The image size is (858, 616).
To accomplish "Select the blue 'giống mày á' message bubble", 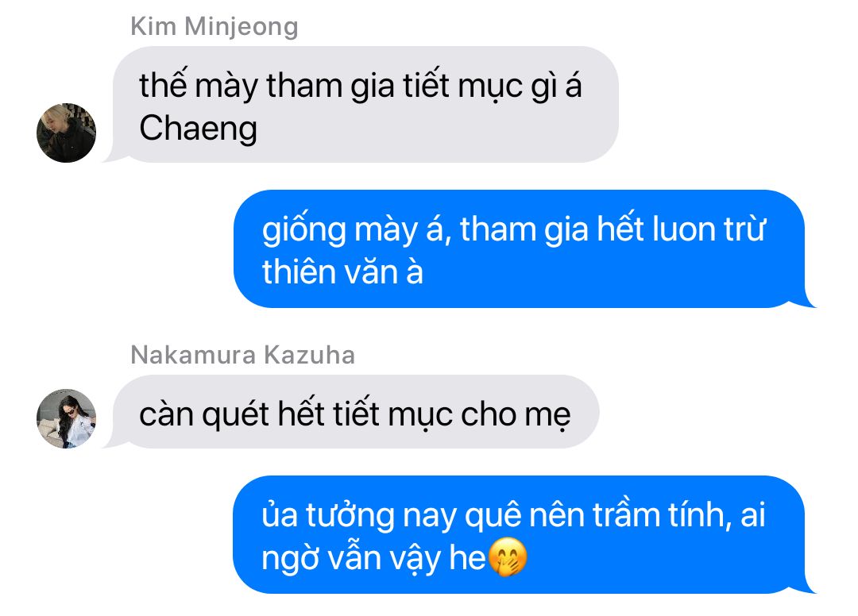I will pos(520,248).
